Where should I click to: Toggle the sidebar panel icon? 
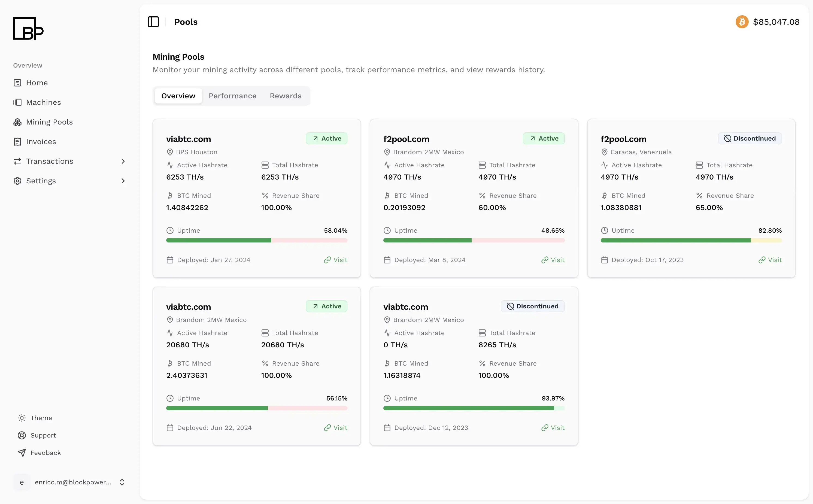[x=153, y=22]
